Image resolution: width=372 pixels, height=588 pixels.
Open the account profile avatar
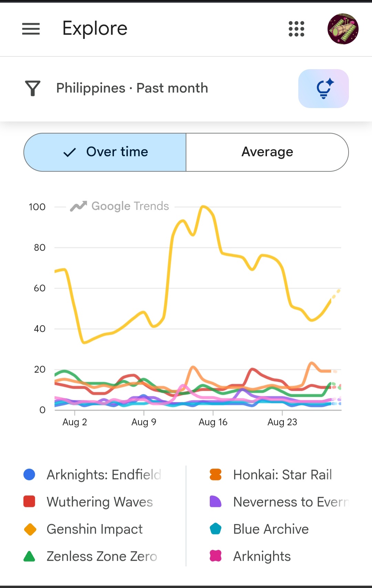pyautogui.click(x=343, y=29)
